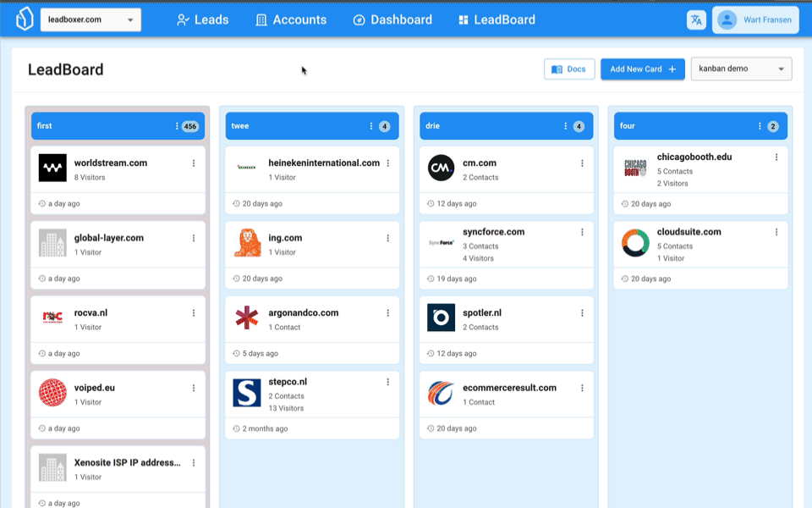This screenshot has width=812, height=508.
Task: Click the voiped.eu red globe logo
Action: pyautogui.click(x=52, y=392)
